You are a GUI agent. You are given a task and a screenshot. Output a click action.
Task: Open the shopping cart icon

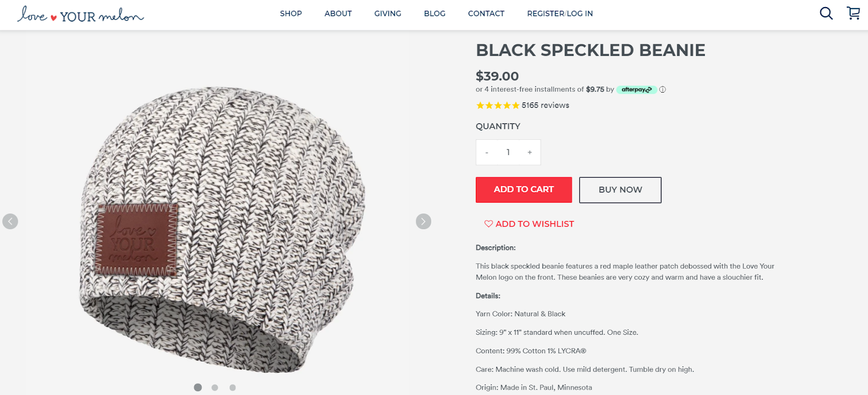coord(853,13)
